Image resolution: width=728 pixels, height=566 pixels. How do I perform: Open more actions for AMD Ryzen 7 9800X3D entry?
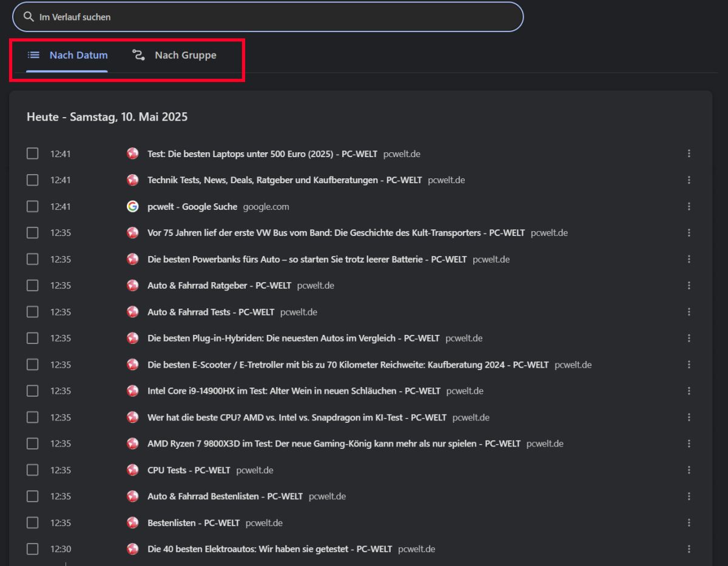689,443
